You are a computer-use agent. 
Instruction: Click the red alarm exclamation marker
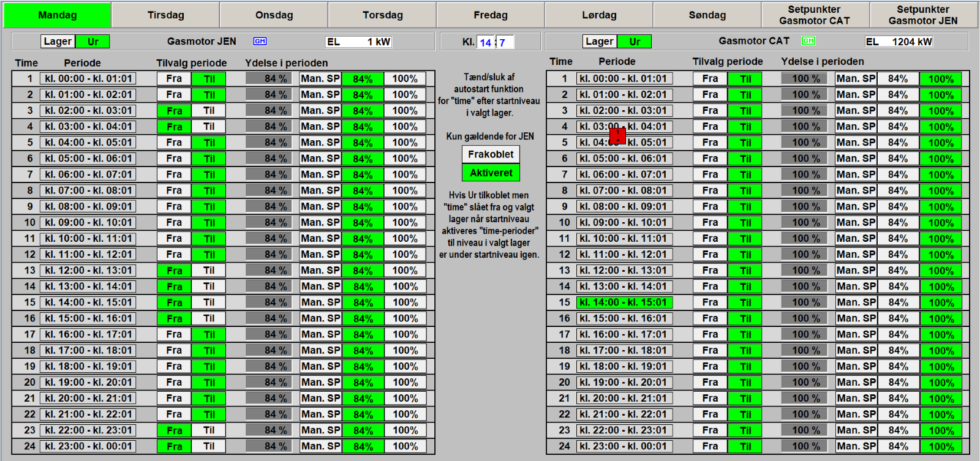tap(617, 135)
